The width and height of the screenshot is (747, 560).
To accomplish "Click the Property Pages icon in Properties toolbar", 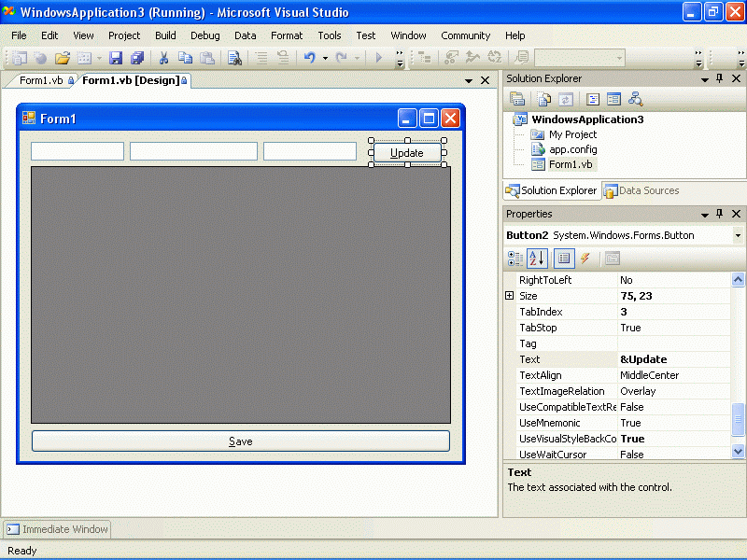I will [x=613, y=259].
